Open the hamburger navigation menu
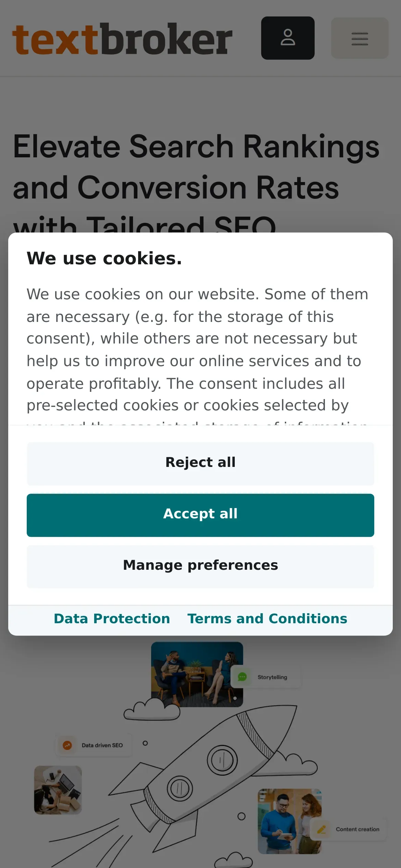401x868 pixels. click(360, 38)
